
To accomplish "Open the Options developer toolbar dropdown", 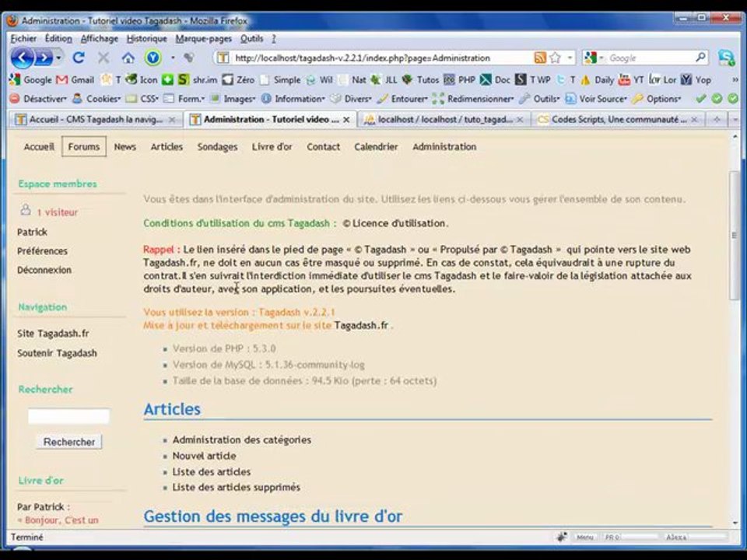I will click(658, 99).
